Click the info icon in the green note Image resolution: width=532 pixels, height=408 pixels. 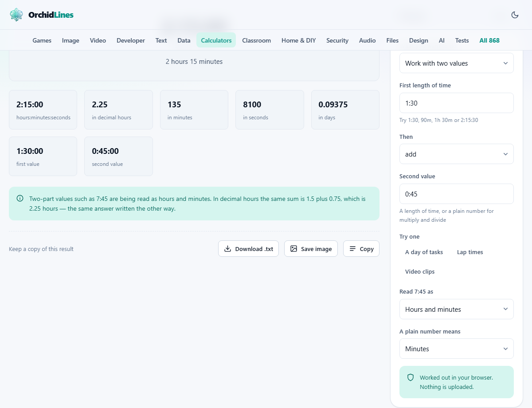point(20,199)
